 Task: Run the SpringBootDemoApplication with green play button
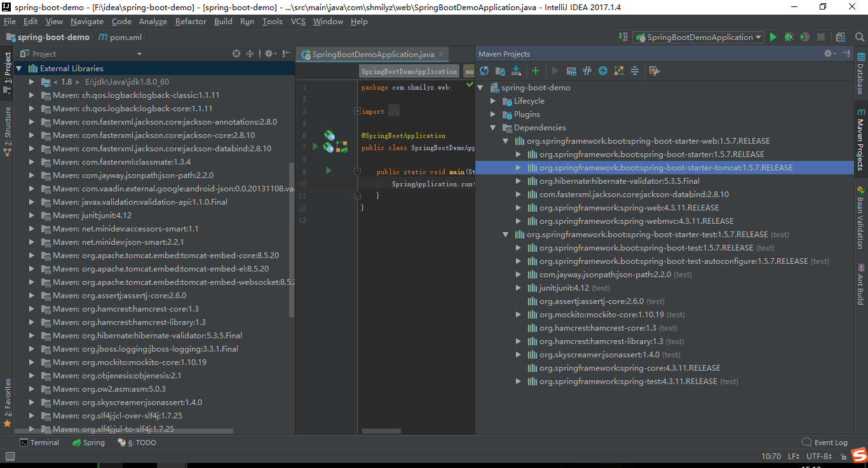[773, 37]
